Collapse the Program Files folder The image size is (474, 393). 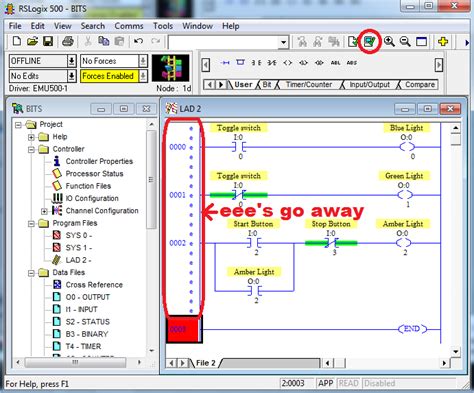(x=31, y=223)
